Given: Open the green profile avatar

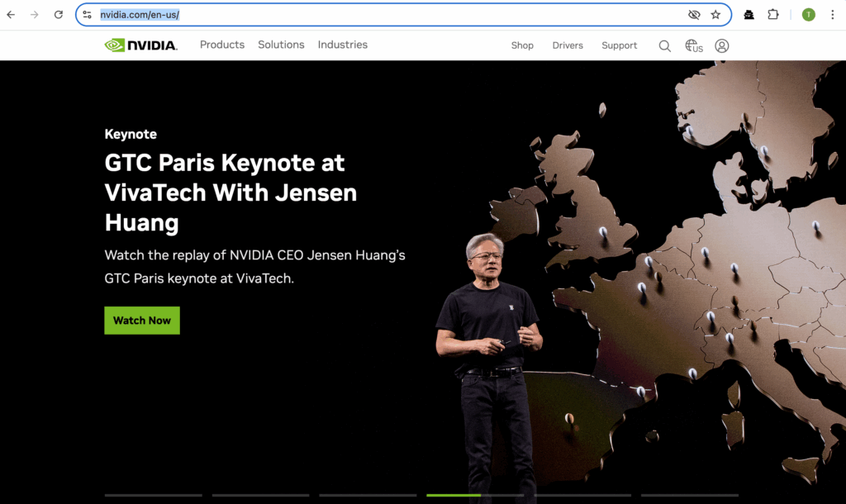Looking at the screenshot, I should (808, 15).
